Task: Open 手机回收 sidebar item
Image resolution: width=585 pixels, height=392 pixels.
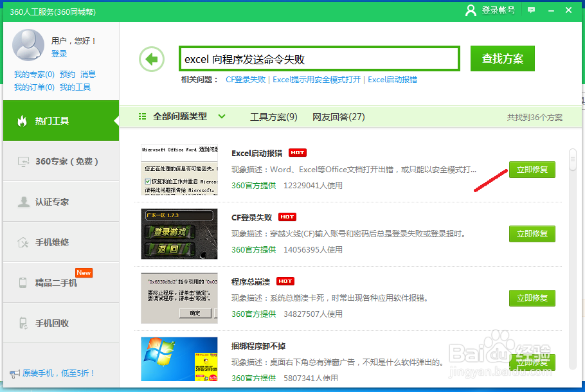Action: tap(61, 323)
